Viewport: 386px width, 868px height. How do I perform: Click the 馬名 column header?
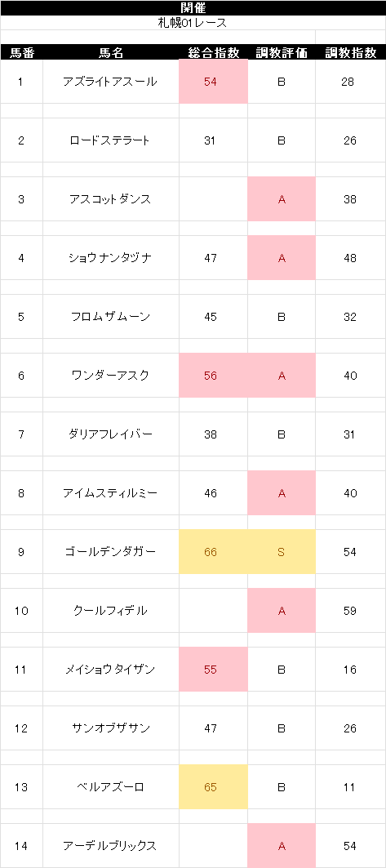coord(111,52)
